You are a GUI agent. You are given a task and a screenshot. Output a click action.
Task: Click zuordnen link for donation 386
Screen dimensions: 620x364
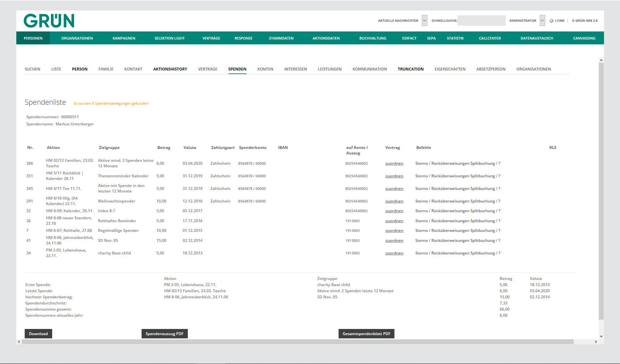tap(394, 163)
